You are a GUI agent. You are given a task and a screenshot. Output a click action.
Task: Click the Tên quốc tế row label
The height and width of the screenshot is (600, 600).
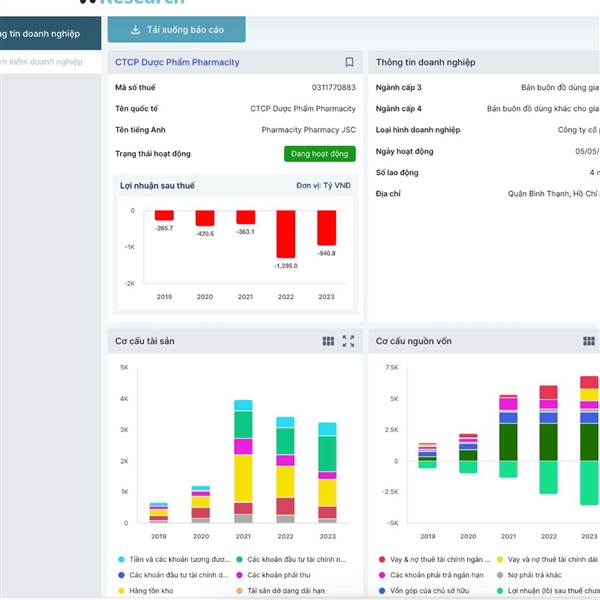tap(137, 109)
